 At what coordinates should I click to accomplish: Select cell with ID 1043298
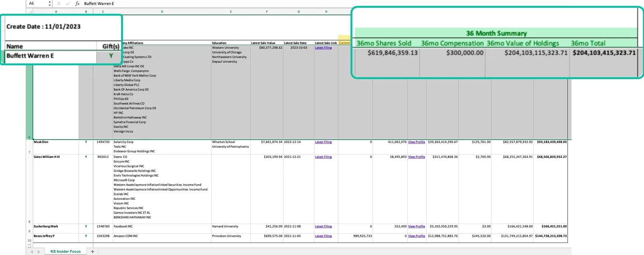pyautogui.click(x=103, y=238)
